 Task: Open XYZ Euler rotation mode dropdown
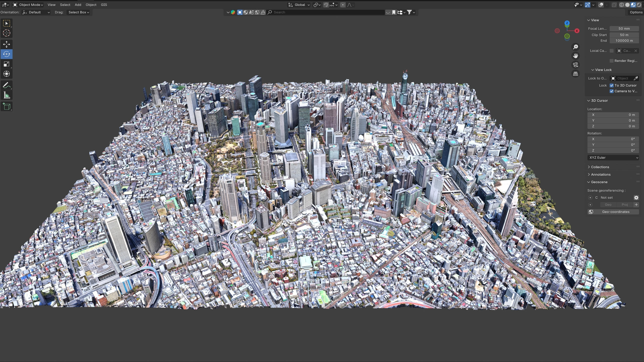[x=613, y=158]
